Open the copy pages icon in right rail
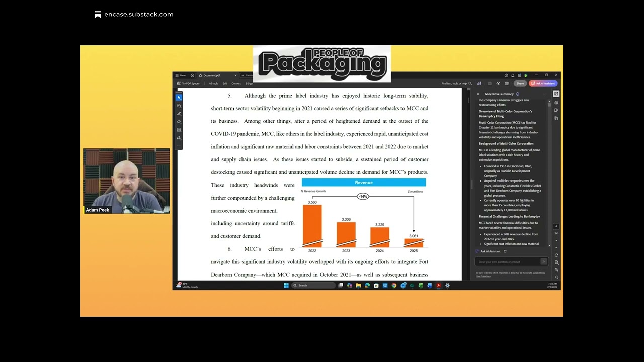This screenshot has width=644, height=362. pos(556,118)
